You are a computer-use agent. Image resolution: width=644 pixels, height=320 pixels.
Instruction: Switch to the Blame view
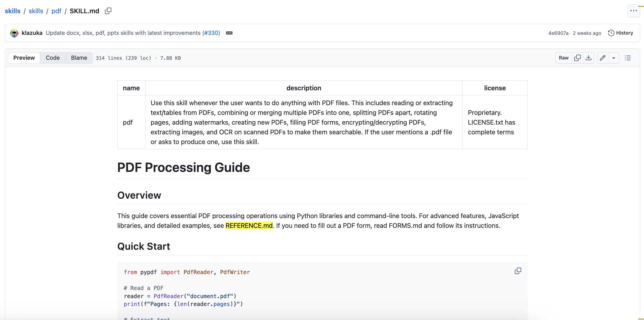[79, 58]
